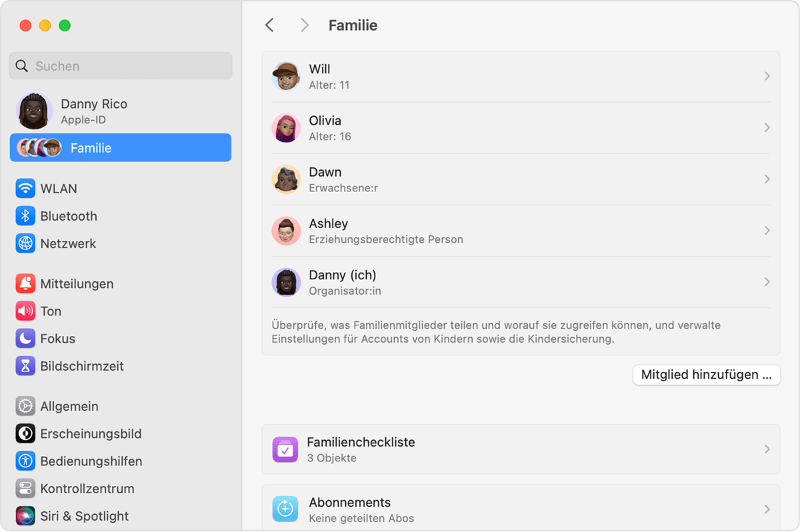This screenshot has height=532, width=800.
Task: Click the name Will
Action: click(x=319, y=69)
